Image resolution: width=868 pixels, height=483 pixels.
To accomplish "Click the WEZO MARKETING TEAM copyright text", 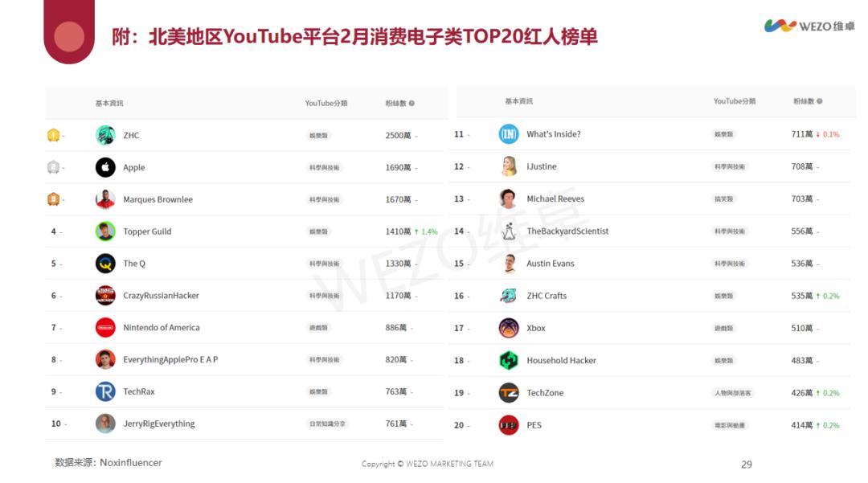I will 431,465.
